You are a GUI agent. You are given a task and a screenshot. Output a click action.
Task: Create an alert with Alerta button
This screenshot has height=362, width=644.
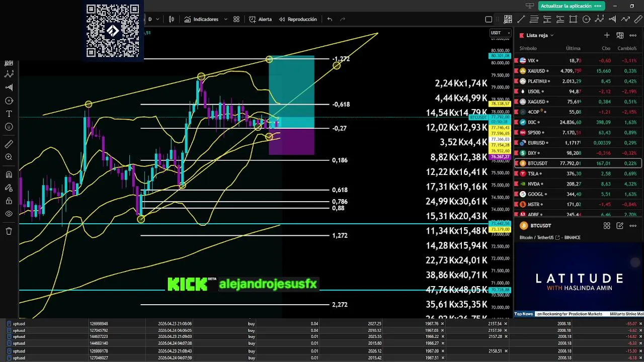261,19
